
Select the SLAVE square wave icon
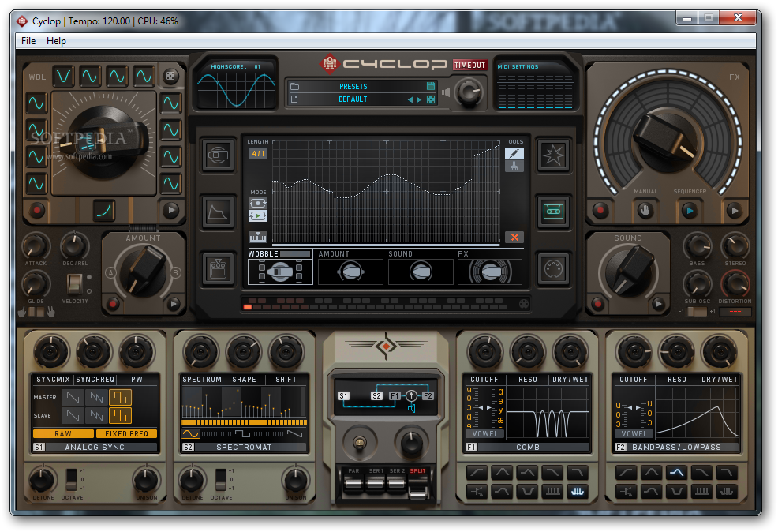pyautogui.click(x=120, y=415)
